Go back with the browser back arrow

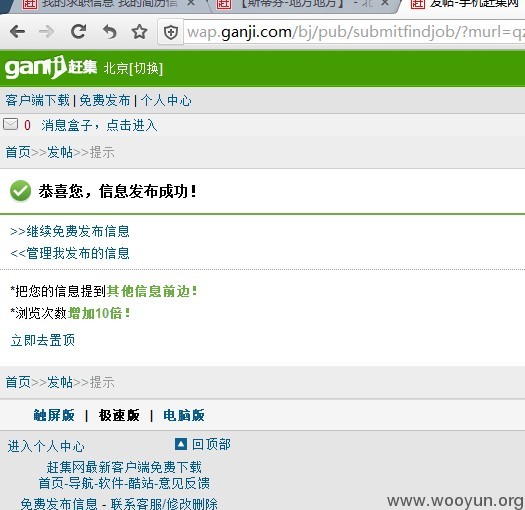[17, 32]
